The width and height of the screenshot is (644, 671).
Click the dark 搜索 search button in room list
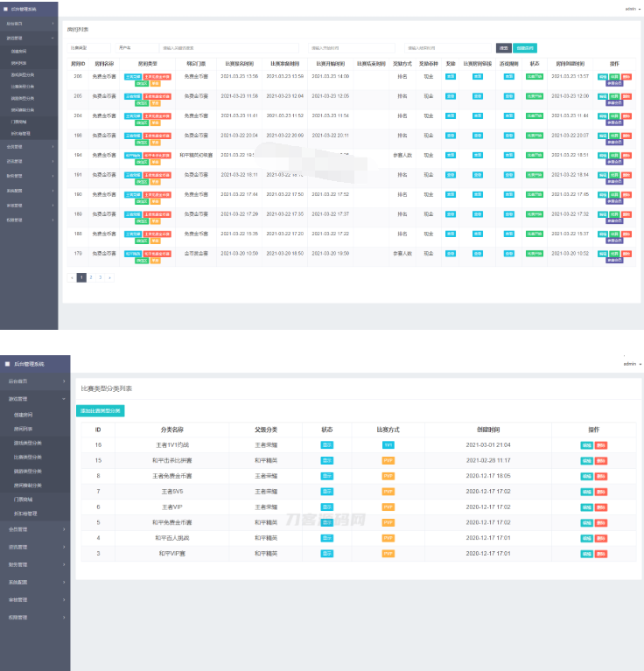(503, 47)
